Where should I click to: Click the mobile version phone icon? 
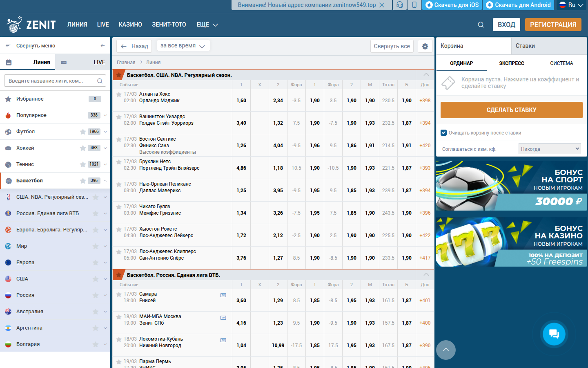coord(414,5)
